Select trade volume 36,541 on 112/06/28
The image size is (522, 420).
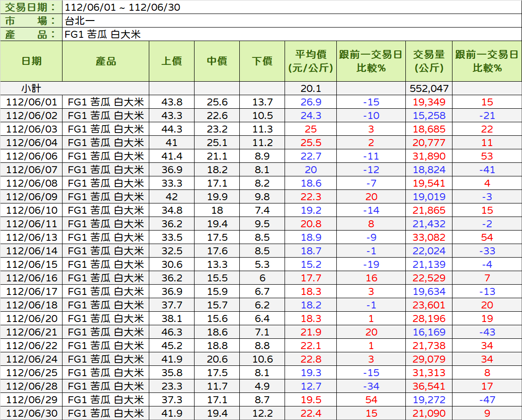point(429,386)
